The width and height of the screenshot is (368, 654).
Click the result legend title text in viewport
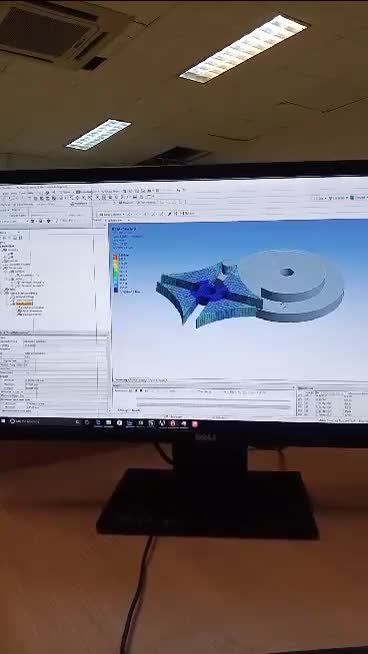[x=124, y=229]
